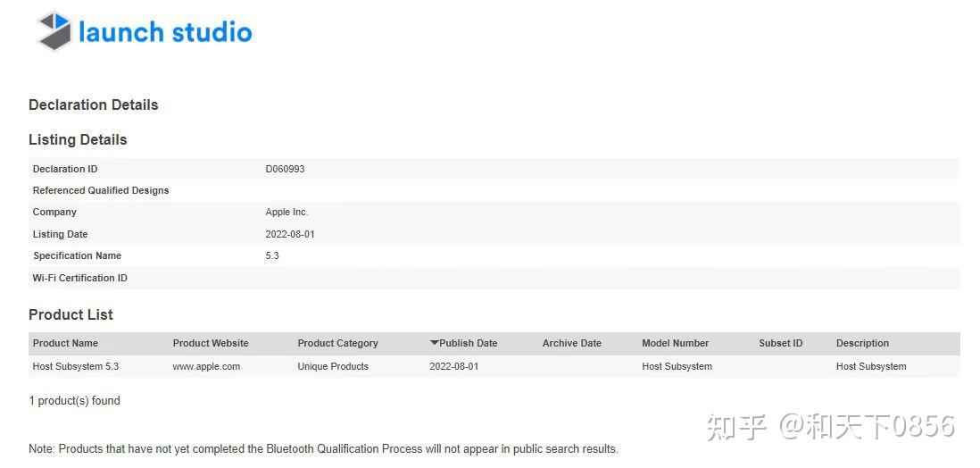Viewport: 980px width, 468px height.
Task: Sort by Product Website column header
Action: (x=211, y=343)
